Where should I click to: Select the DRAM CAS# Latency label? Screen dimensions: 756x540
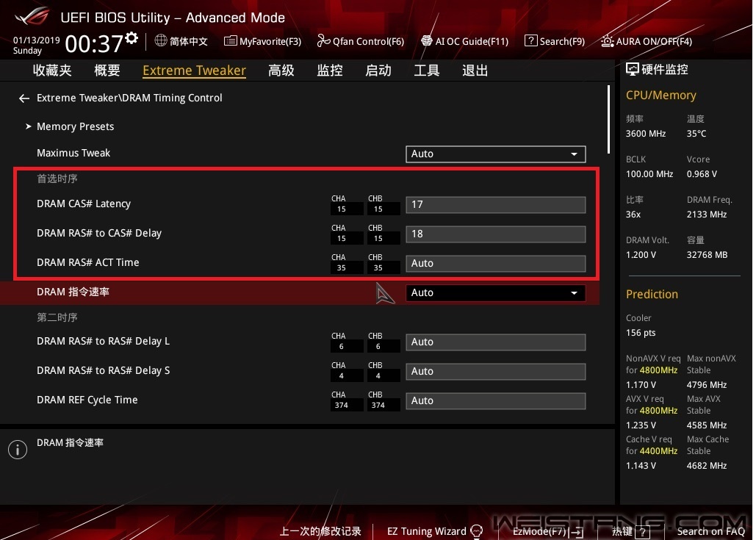tap(84, 204)
